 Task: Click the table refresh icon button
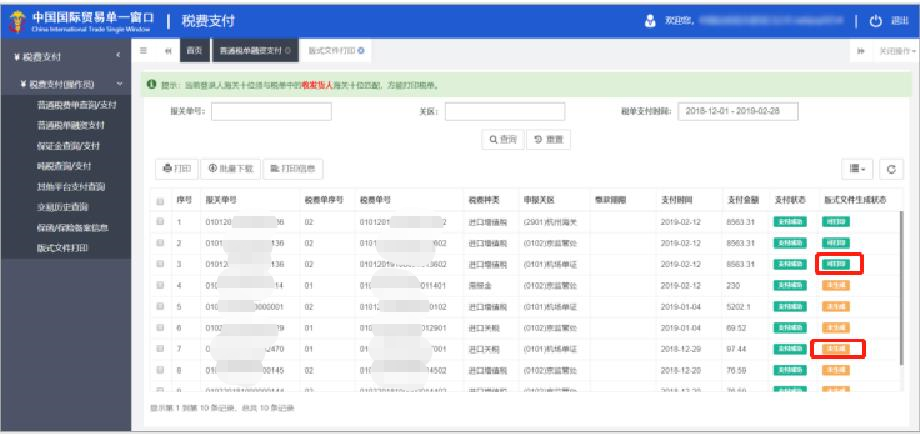(x=890, y=169)
